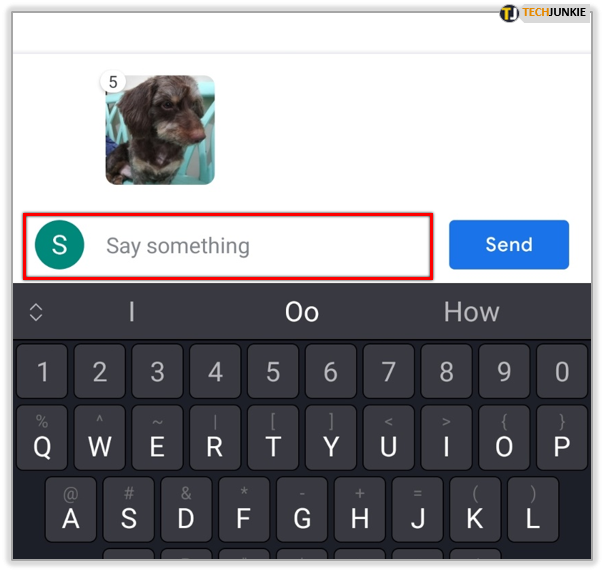Tap the TechJunkie logo watermark
Screen dimensions: 604x572
pos(543,13)
